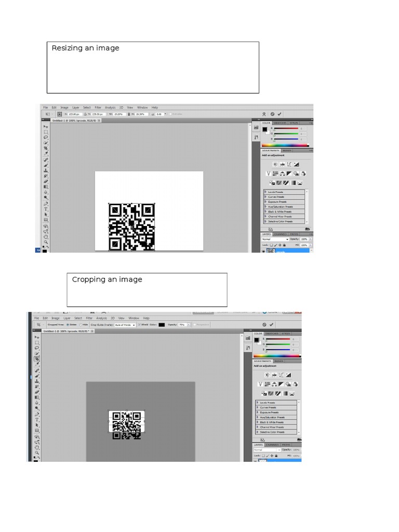
Task: Cancel the crop in lower Photoshop screenshot
Action: (x=264, y=324)
